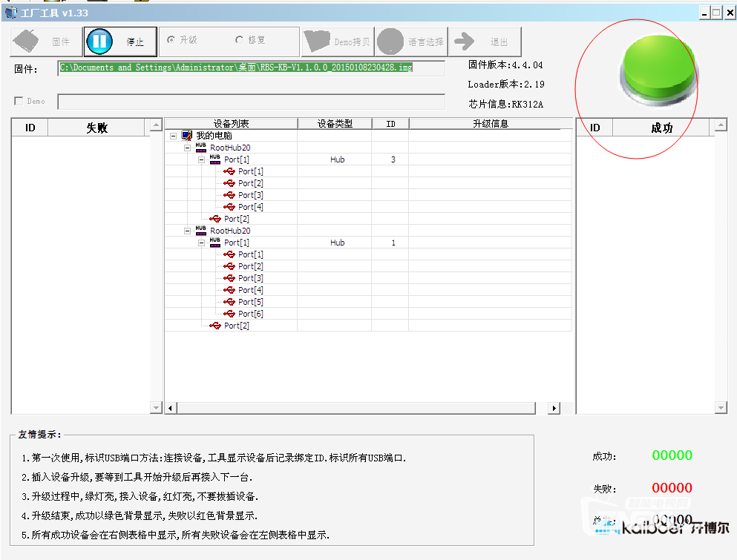Click the 退出 exit arrow icon
The image size is (737, 560).
[464, 41]
